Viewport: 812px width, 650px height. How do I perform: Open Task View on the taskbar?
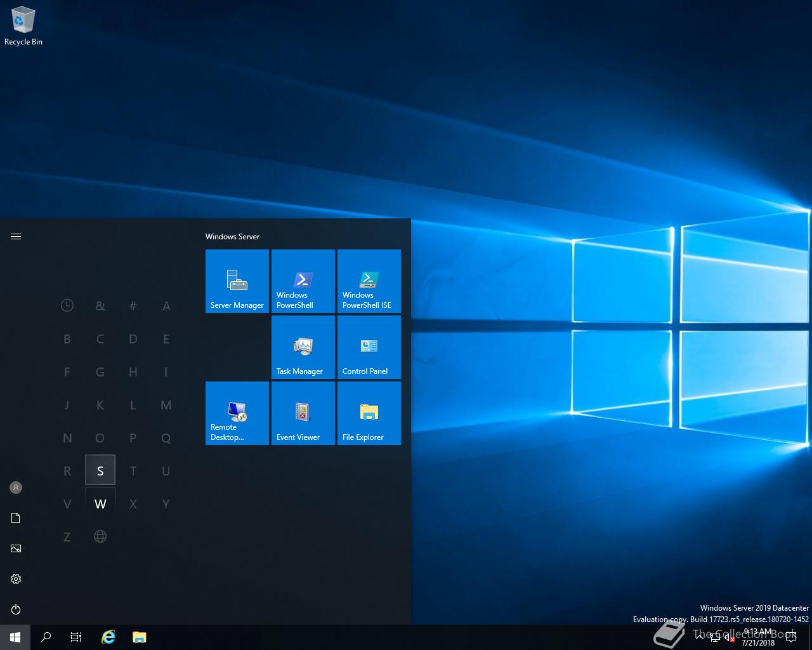(x=75, y=637)
